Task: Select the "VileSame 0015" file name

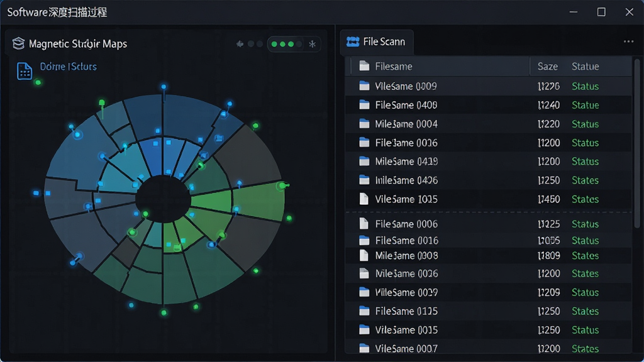Action: point(406,330)
